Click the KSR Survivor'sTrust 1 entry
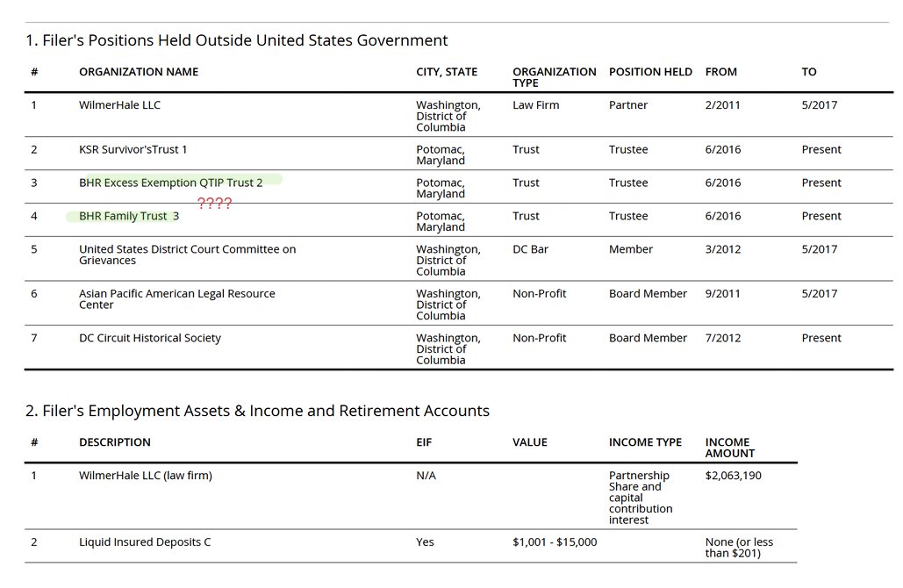 tap(133, 149)
